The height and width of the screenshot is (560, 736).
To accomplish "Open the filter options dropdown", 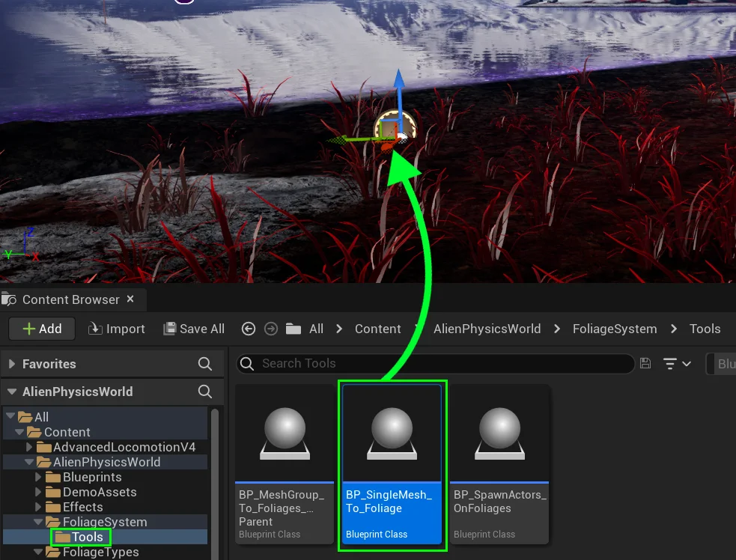I will point(677,364).
